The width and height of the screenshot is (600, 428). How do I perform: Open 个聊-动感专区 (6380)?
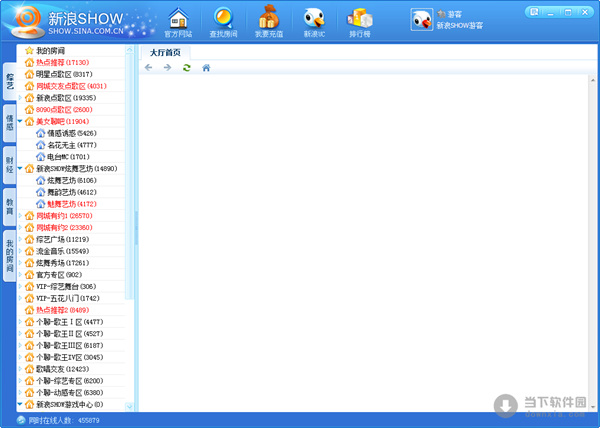[71, 392]
